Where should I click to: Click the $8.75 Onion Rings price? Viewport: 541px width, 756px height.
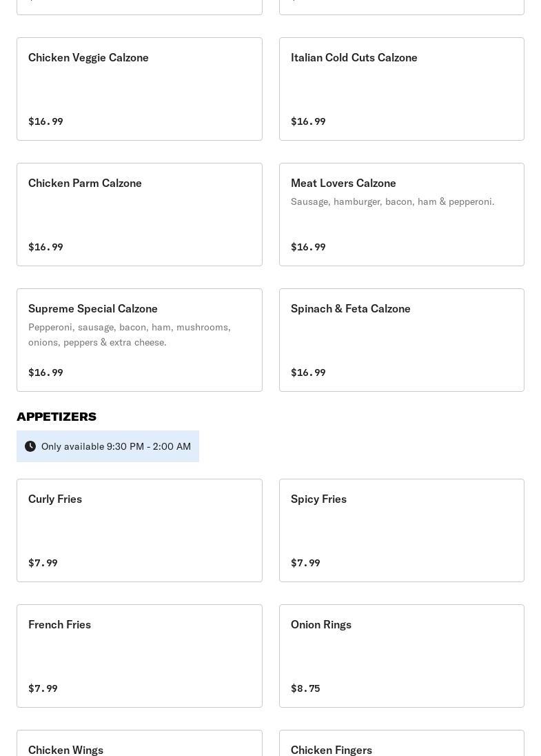click(x=305, y=688)
